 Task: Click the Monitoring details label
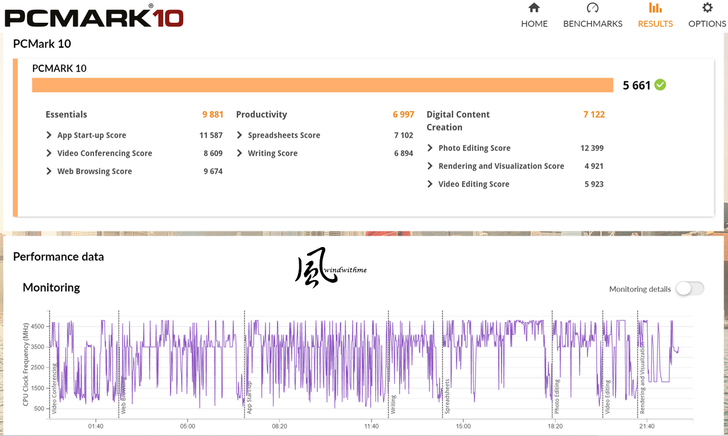tap(640, 289)
